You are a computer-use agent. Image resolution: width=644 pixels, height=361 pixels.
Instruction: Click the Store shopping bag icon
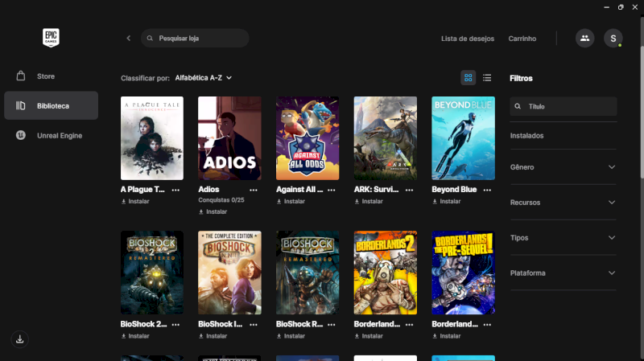(x=21, y=76)
